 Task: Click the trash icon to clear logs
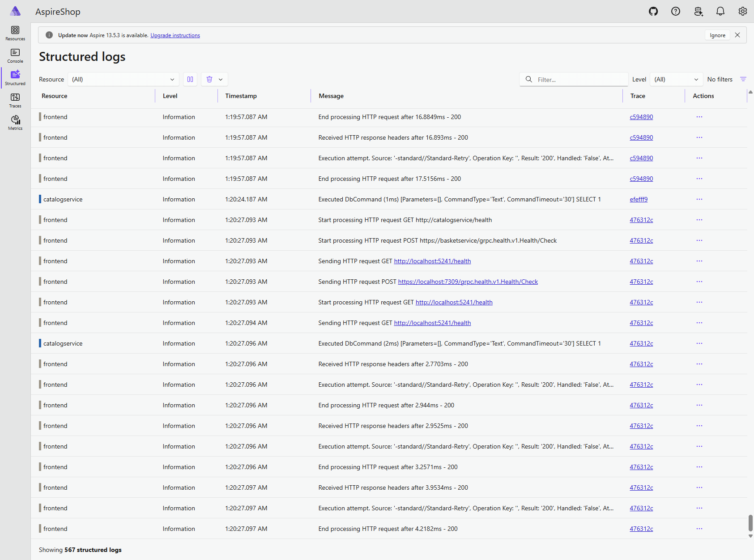click(209, 79)
